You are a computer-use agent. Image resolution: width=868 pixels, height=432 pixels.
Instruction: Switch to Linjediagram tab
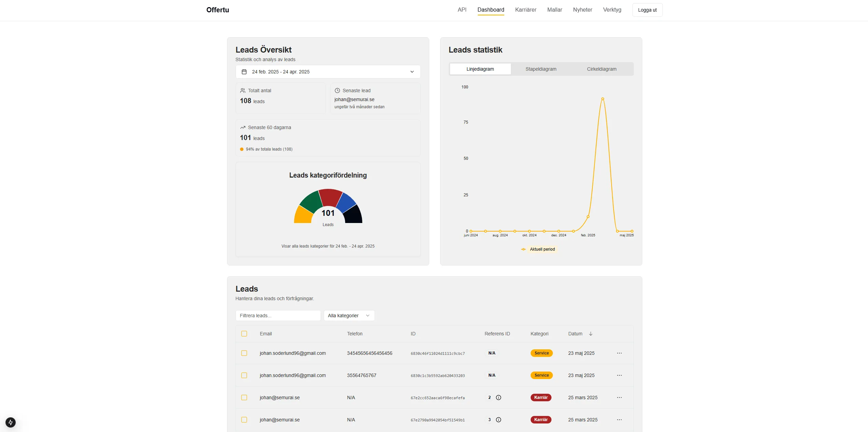pos(480,69)
